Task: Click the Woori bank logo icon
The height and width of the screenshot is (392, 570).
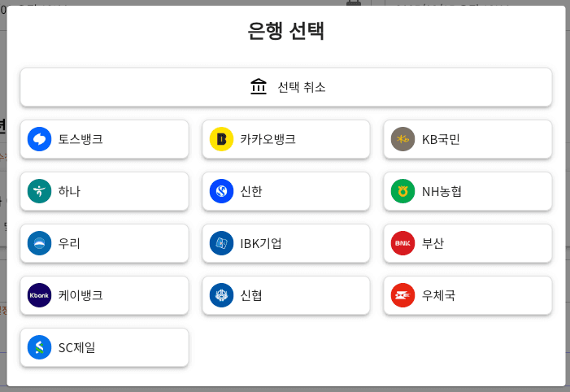Action: pos(39,243)
